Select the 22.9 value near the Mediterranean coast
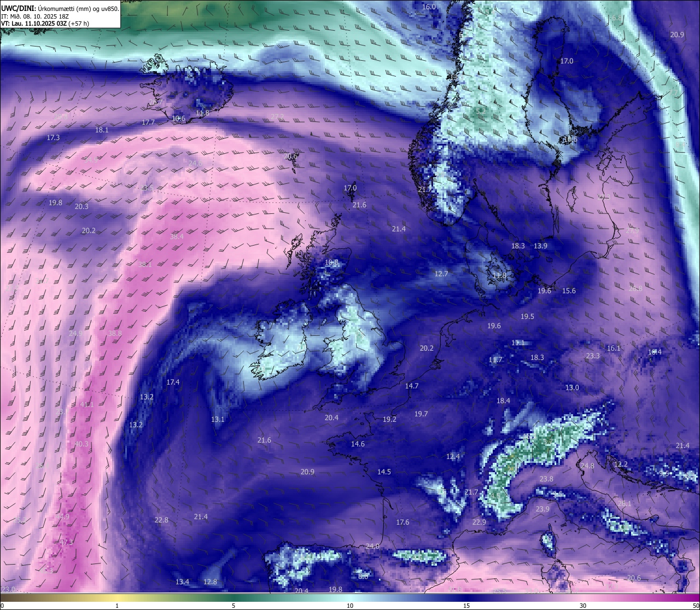700x610 pixels. click(x=479, y=522)
